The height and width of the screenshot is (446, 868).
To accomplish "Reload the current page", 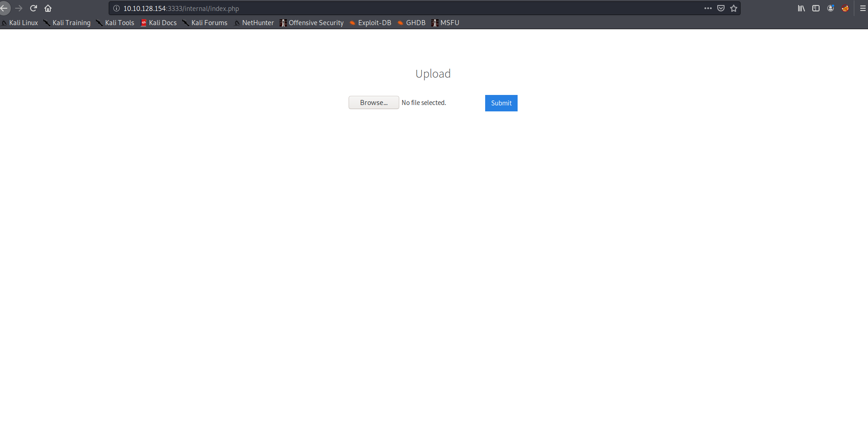I will pyautogui.click(x=33, y=8).
